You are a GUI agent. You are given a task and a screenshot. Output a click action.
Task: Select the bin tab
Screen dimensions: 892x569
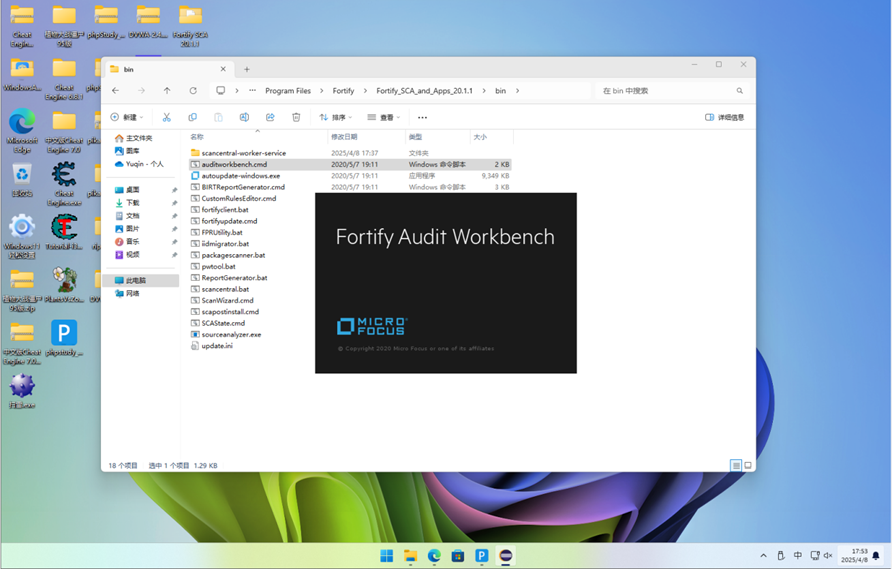[168, 69]
